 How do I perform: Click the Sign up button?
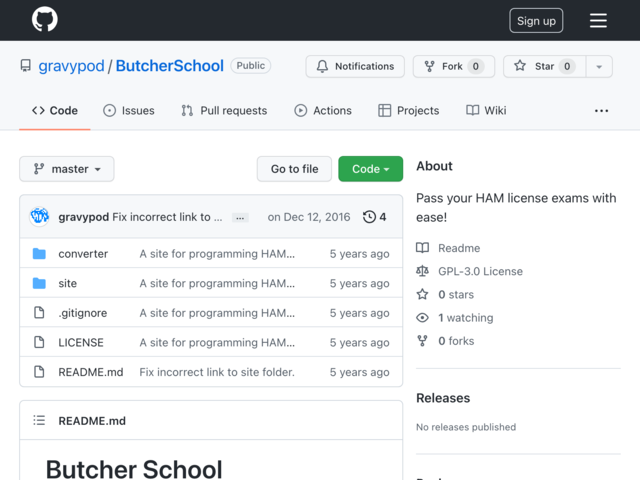[536, 20]
